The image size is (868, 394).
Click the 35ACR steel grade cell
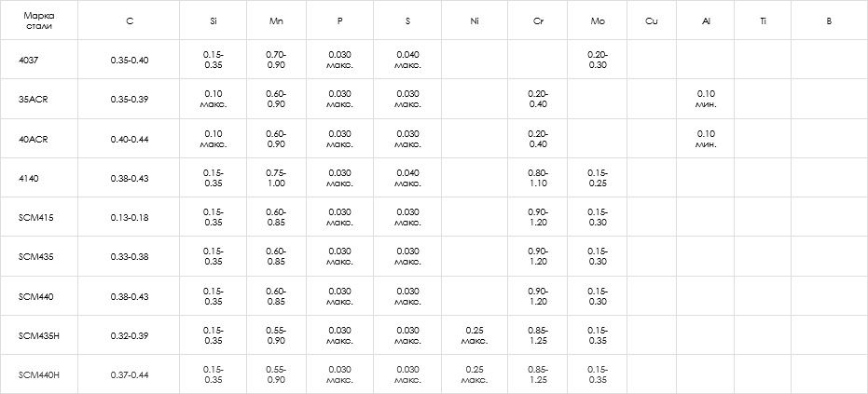click(x=33, y=99)
